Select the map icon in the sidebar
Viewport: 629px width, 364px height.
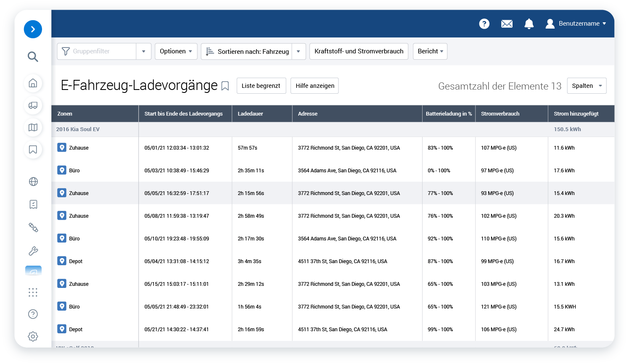33,127
